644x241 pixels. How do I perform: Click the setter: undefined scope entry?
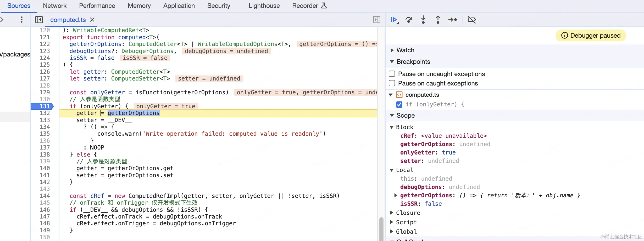pos(430,161)
